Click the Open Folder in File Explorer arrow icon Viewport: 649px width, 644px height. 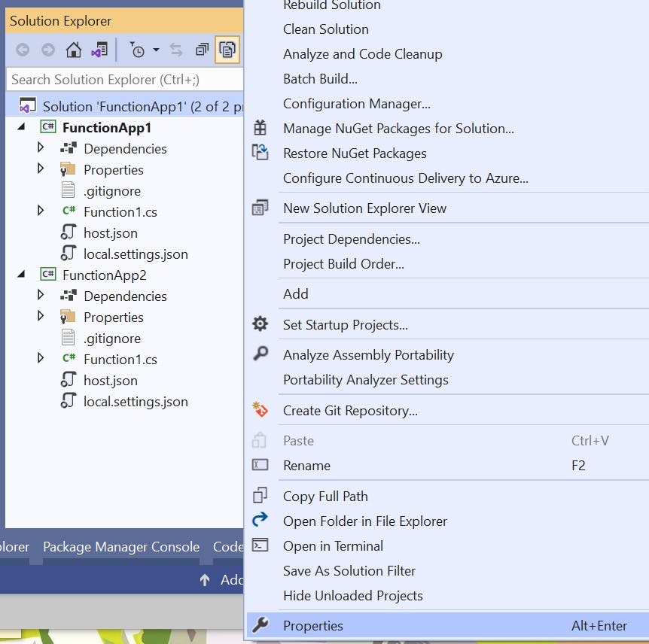coord(260,521)
